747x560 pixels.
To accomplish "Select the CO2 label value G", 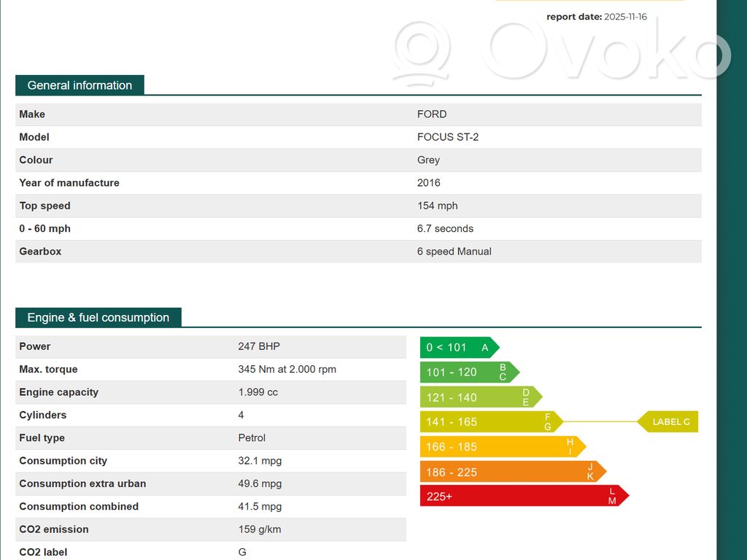I will (x=242, y=552).
